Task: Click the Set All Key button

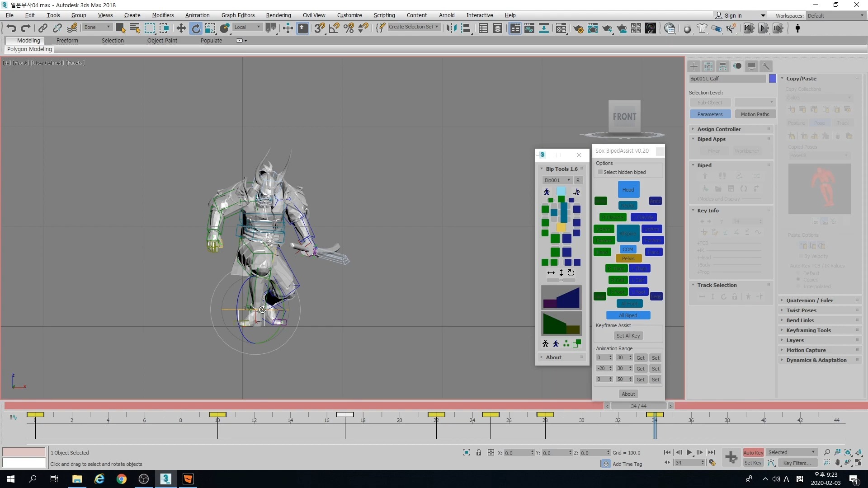Action: [628, 335]
